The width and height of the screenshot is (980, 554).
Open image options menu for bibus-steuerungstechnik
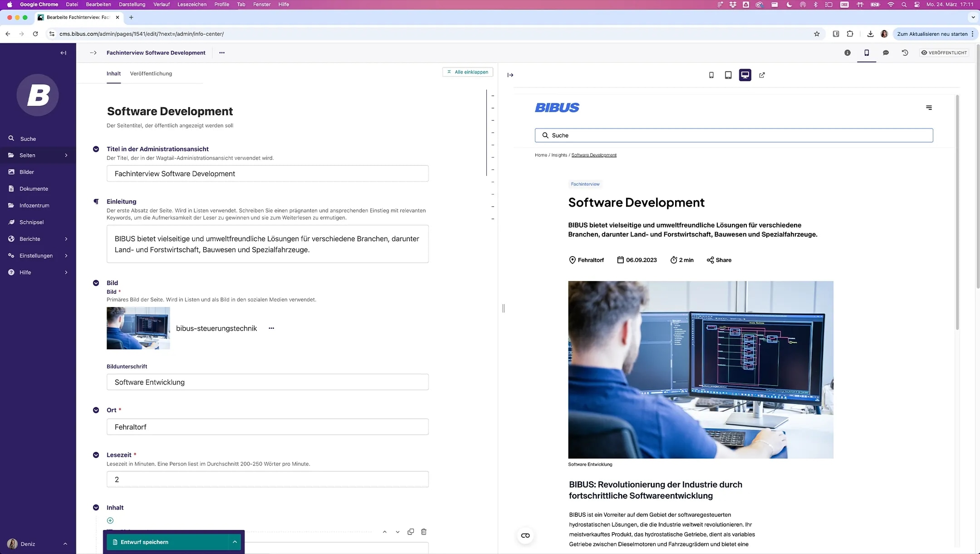[271, 328]
